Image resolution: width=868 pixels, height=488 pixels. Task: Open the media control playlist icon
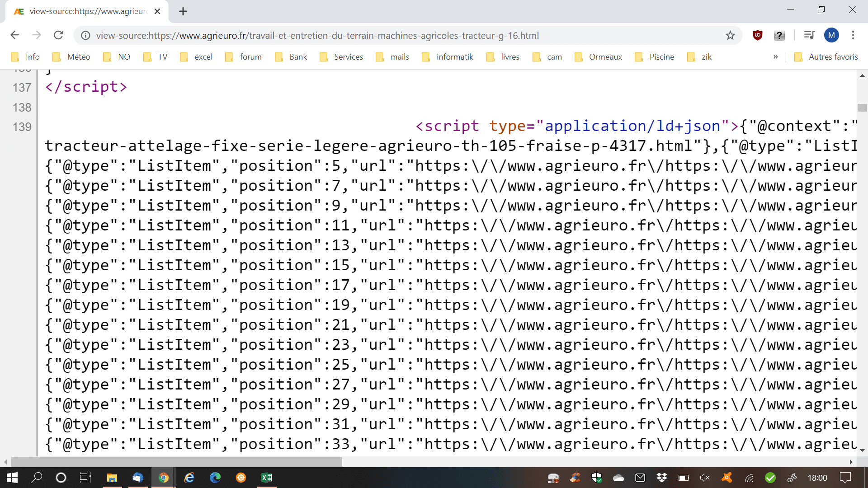click(x=809, y=35)
